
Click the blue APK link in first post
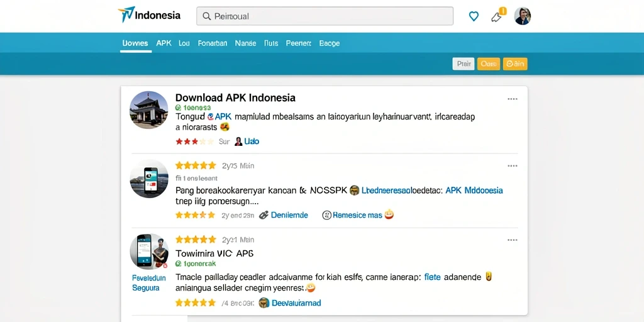coord(223,116)
